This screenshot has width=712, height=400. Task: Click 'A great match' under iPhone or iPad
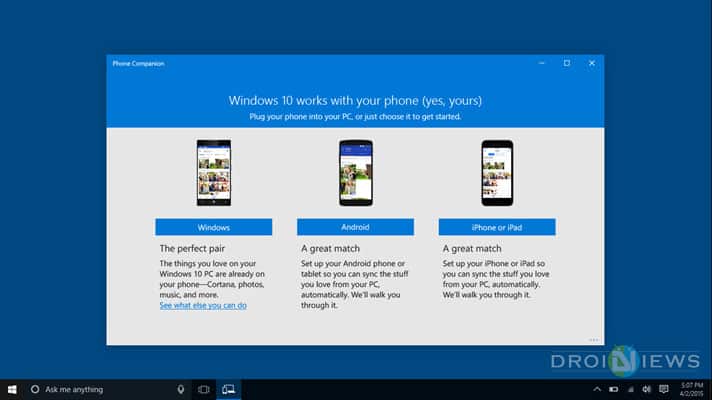472,248
